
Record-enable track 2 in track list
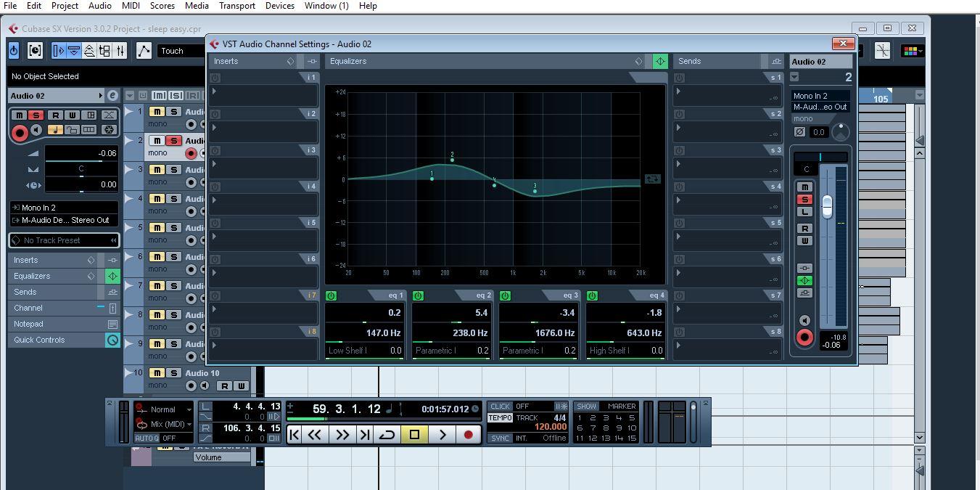pyautogui.click(x=192, y=153)
